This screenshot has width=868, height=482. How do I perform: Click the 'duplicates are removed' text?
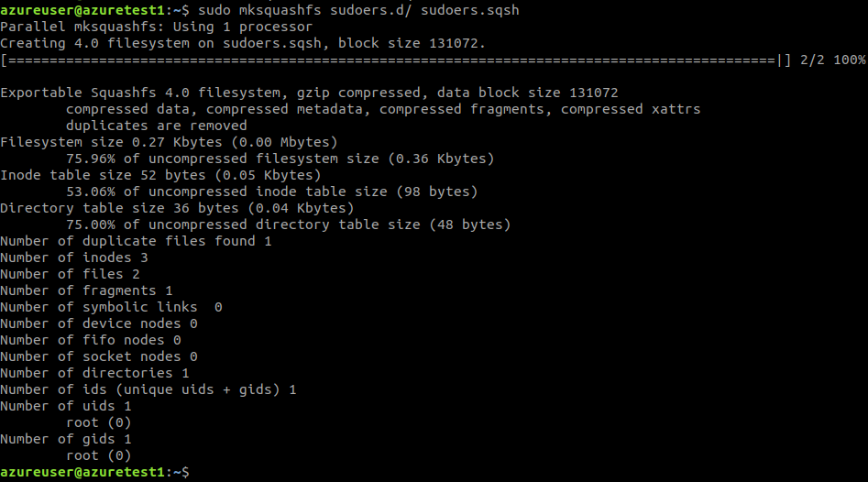[x=156, y=126]
